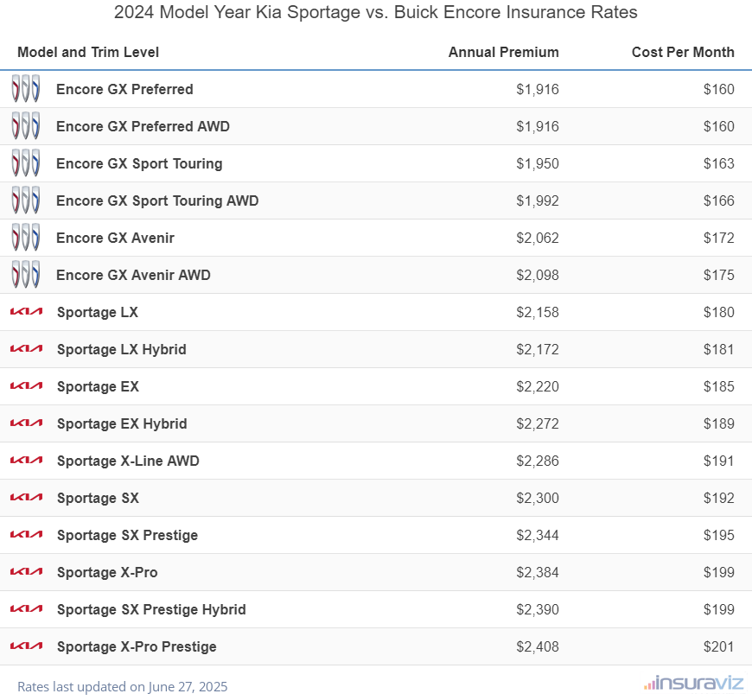Screen dimensions: 752x700
Task: Click the $2,172 annual premium value
Action: (538, 349)
